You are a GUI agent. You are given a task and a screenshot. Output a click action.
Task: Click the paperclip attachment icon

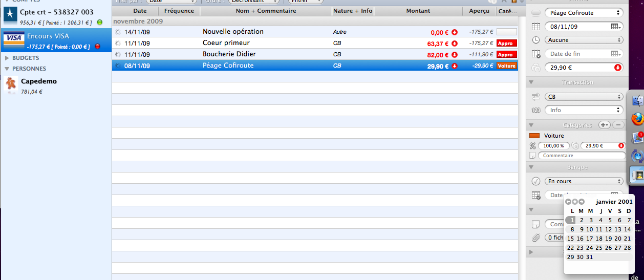pyautogui.click(x=536, y=238)
